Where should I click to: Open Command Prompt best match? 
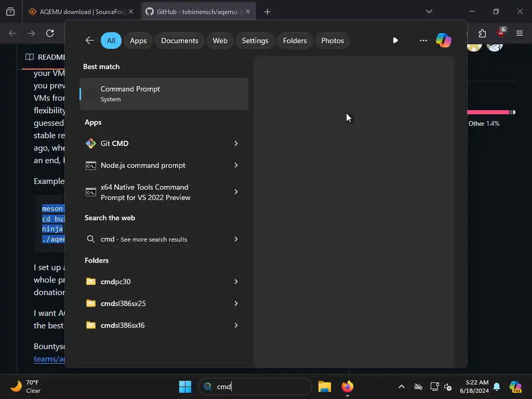pos(164,94)
